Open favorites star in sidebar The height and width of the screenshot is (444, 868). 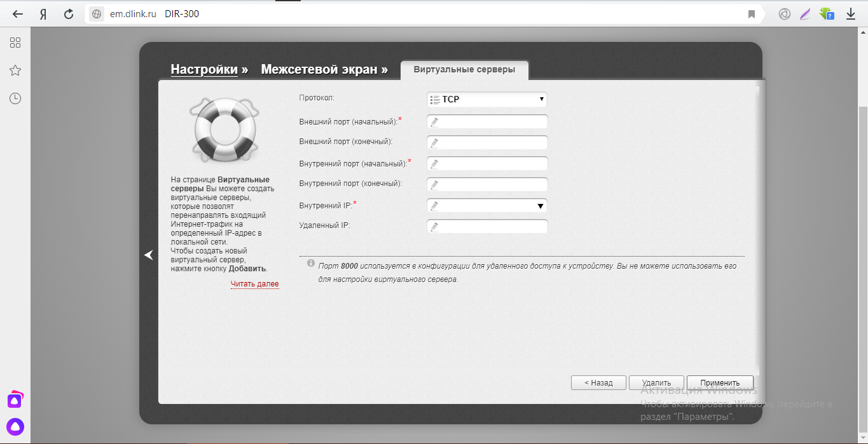point(15,71)
